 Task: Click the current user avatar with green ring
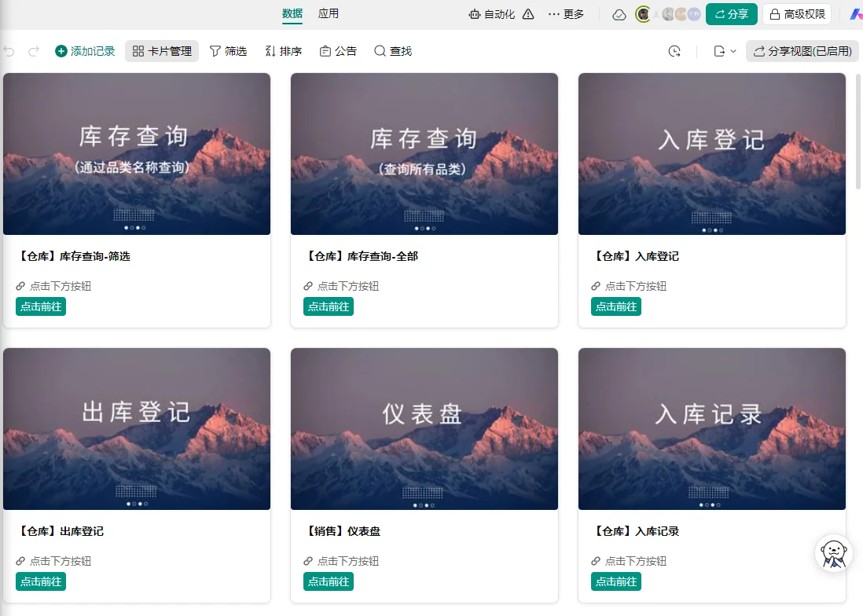[643, 14]
